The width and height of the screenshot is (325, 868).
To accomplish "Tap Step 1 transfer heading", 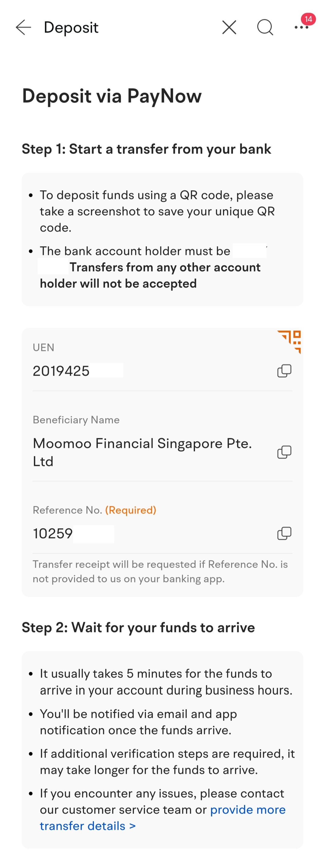I will [x=147, y=149].
